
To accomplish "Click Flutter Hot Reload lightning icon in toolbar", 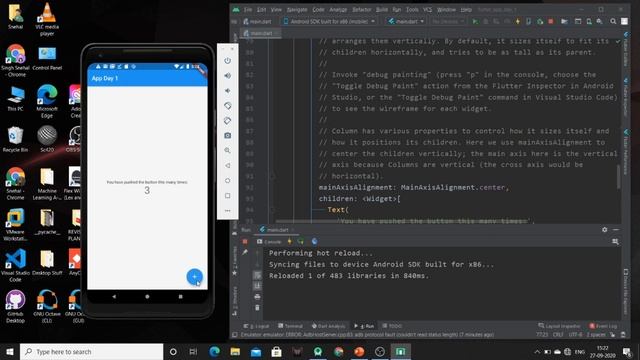I will [x=518, y=21].
